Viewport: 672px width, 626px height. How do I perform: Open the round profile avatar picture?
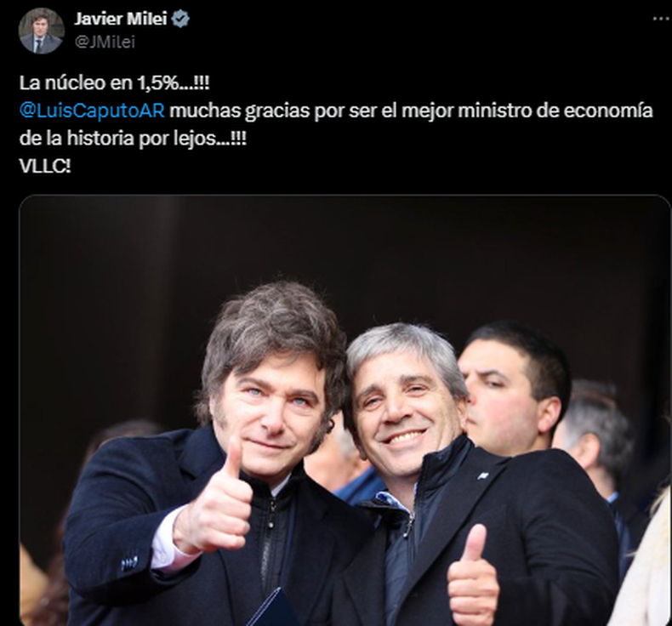pyautogui.click(x=42, y=31)
